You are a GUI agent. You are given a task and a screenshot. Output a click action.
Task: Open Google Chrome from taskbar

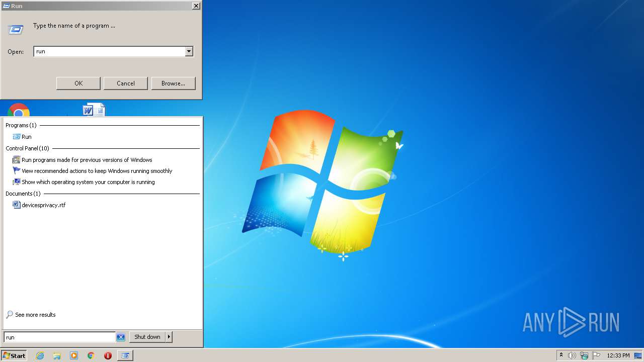tap(91, 355)
